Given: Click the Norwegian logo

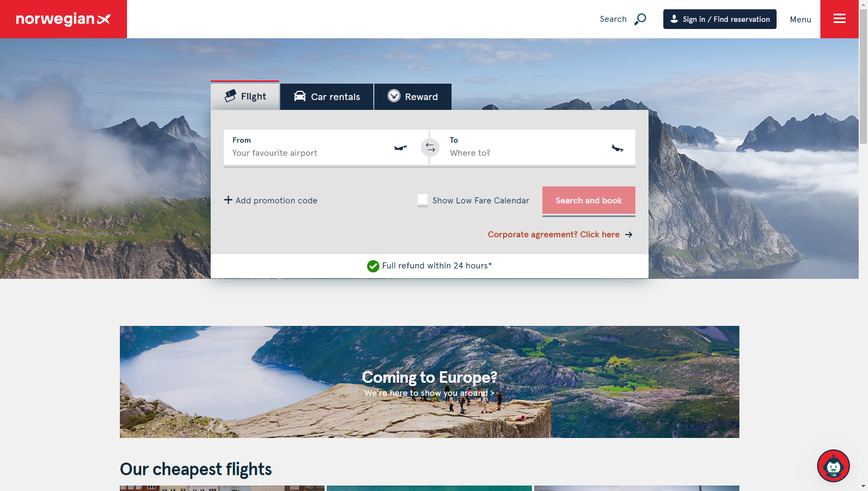Looking at the screenshot, I should [63, 19].
